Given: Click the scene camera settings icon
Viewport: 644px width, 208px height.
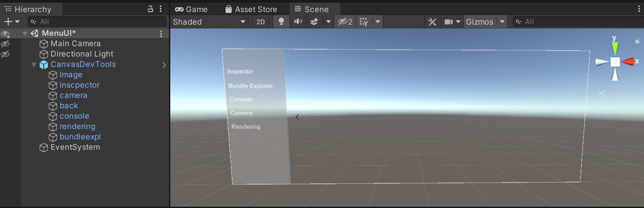Looking at the screenshot, I should [449, 22].
